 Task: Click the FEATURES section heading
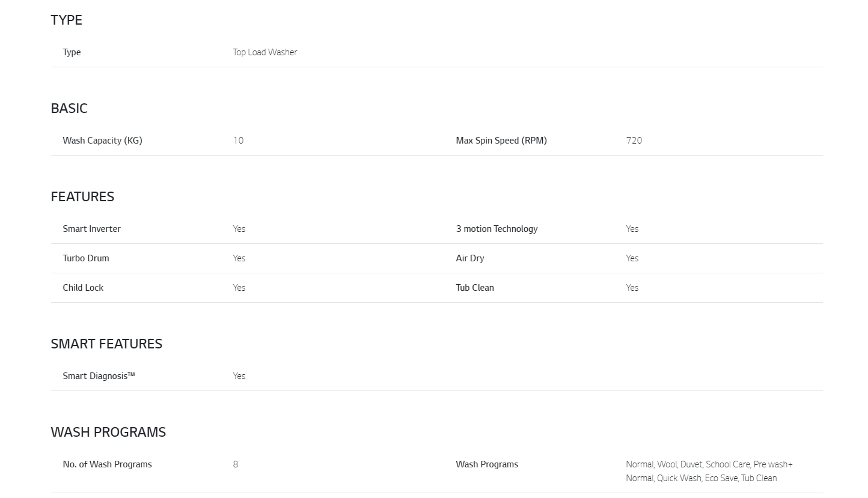[82, 196]
